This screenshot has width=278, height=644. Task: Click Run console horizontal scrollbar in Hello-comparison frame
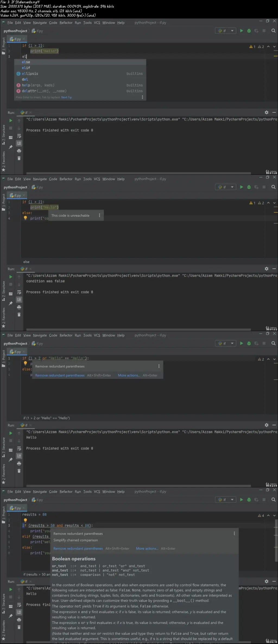[x=138, y=486]
